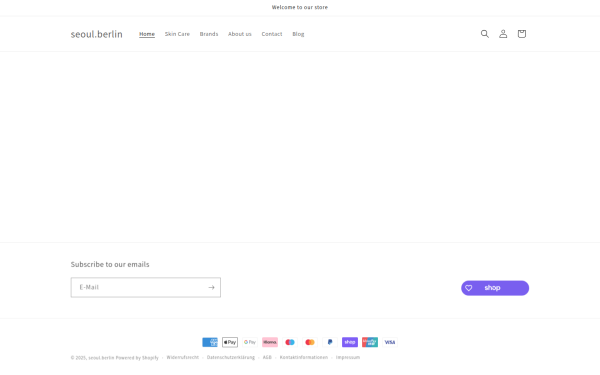Click the Visa payment icon
Screen dimensions: 600x375
point(390,342)
